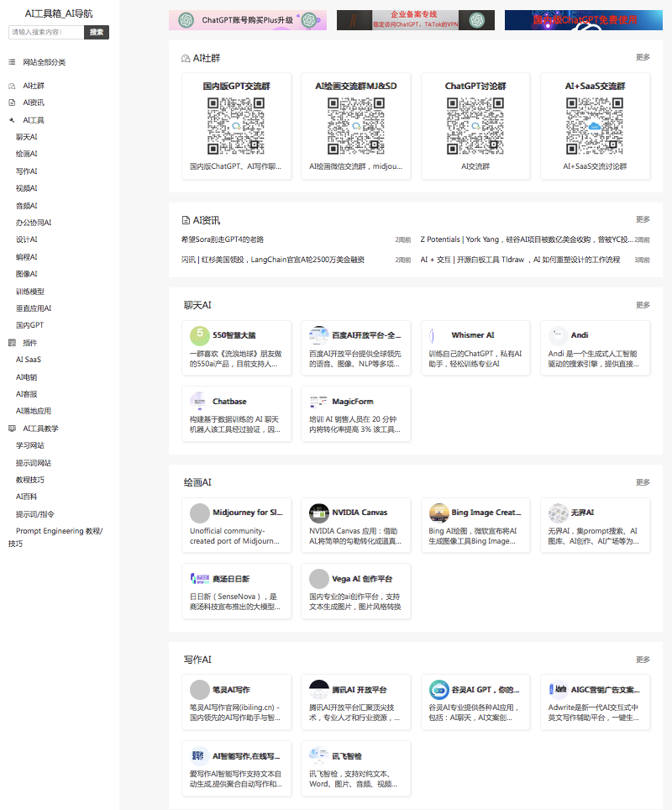
Task: Open article on 开源白板工具 Tldraw
Action: [520, 260]
